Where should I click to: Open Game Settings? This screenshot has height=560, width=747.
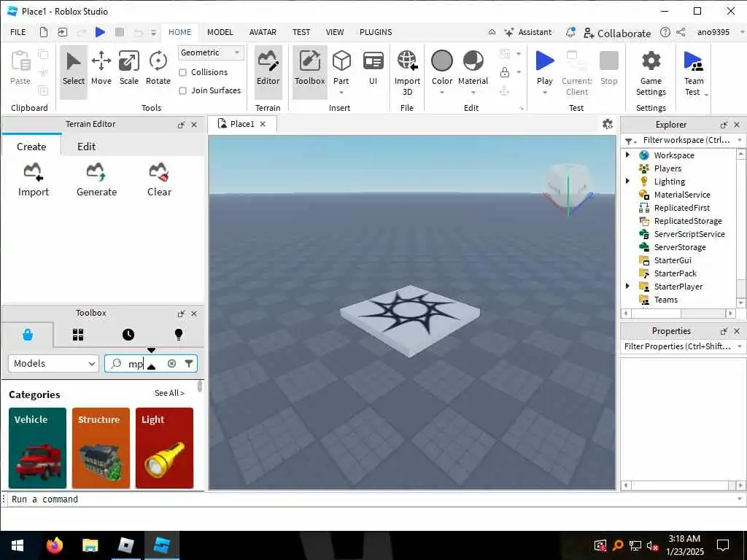651,73
